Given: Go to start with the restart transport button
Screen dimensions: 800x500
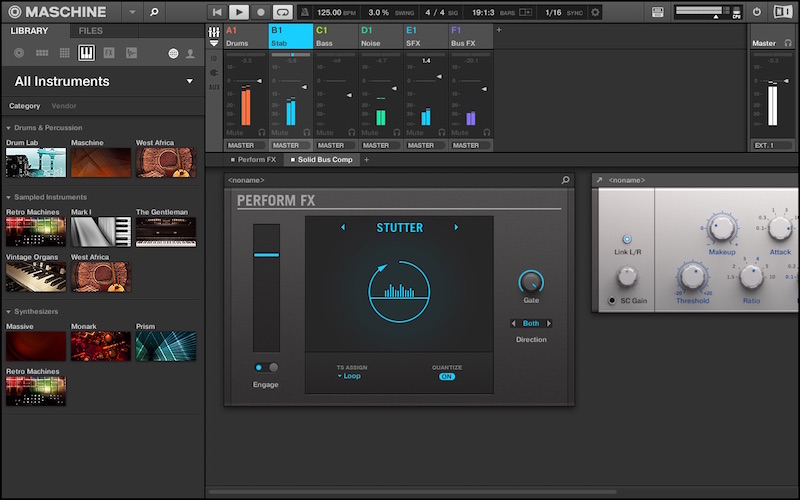Looking at the screenshot, I should [x=217, y=12].
